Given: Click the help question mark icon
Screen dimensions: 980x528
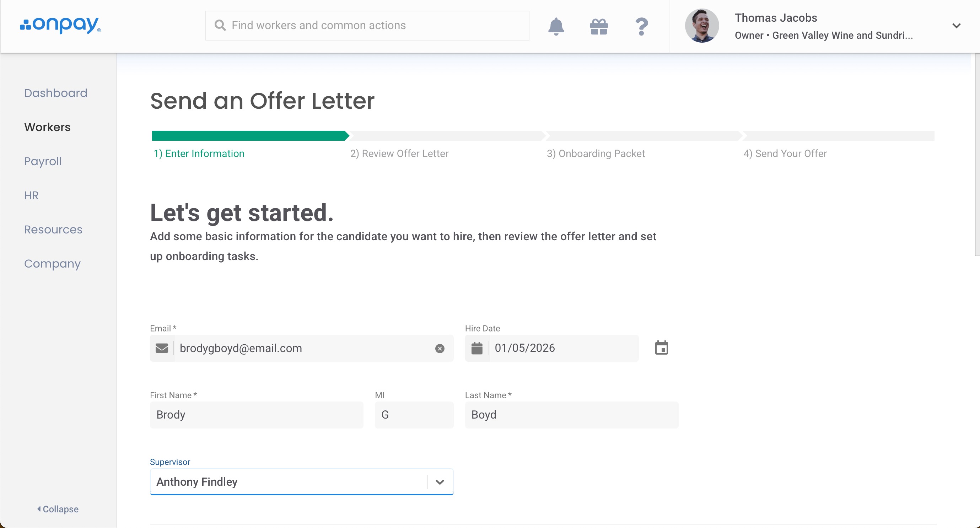Looking at the screenshot, I should 641,26.
